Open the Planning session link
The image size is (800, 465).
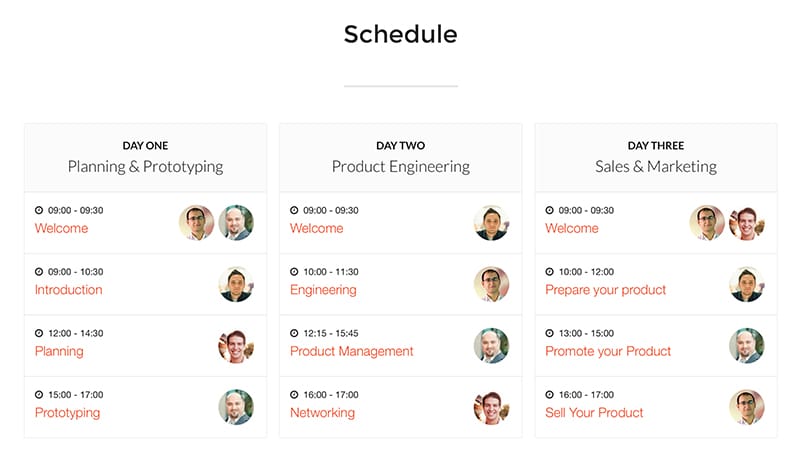59,351
